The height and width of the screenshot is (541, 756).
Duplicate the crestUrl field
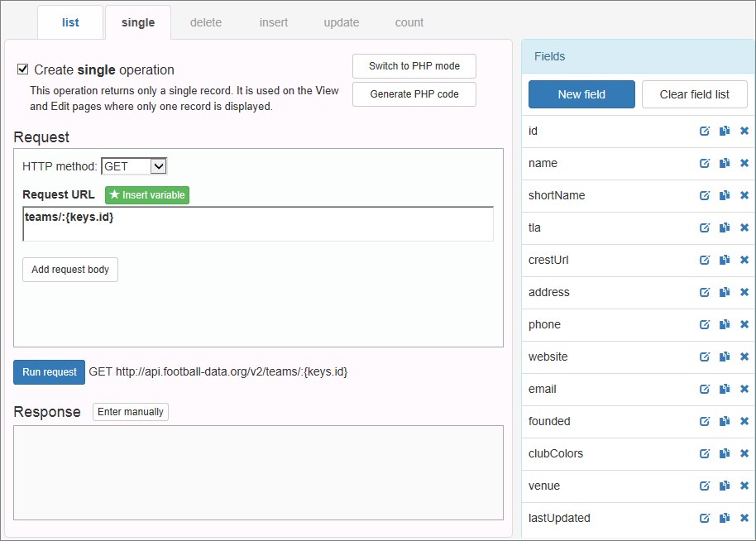724,260
